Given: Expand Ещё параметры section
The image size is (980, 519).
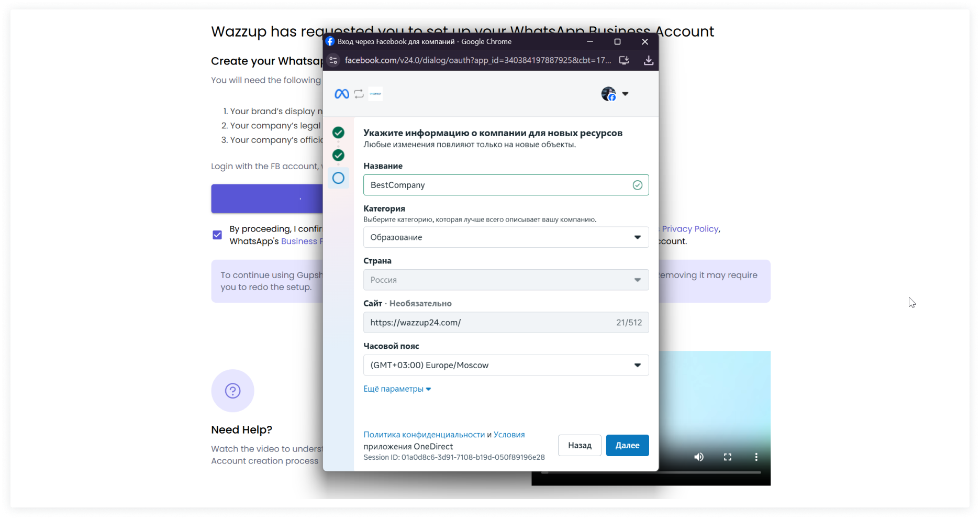Looking at the screenshot, I should tap(397, 389).
